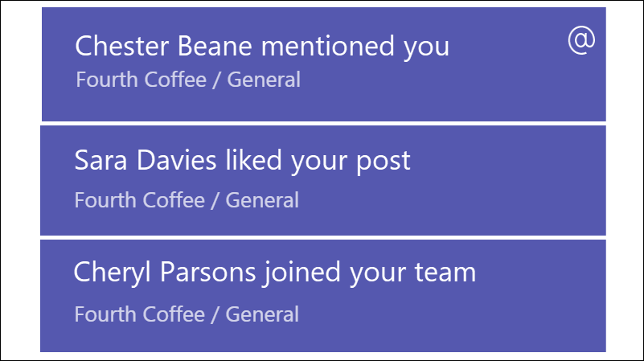Click the name Chester Beane

163,46
